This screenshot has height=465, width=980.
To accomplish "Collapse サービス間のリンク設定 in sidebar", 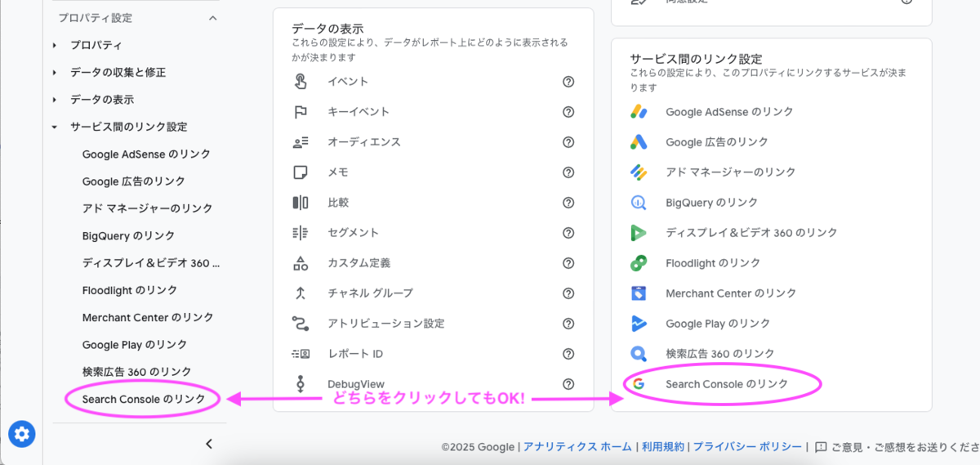I will (55, 127).
